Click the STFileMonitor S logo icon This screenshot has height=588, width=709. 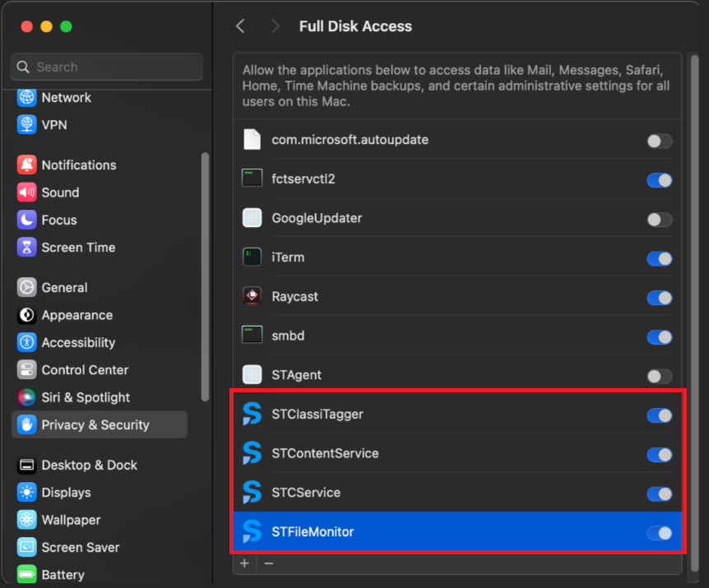tap(252, 531)
